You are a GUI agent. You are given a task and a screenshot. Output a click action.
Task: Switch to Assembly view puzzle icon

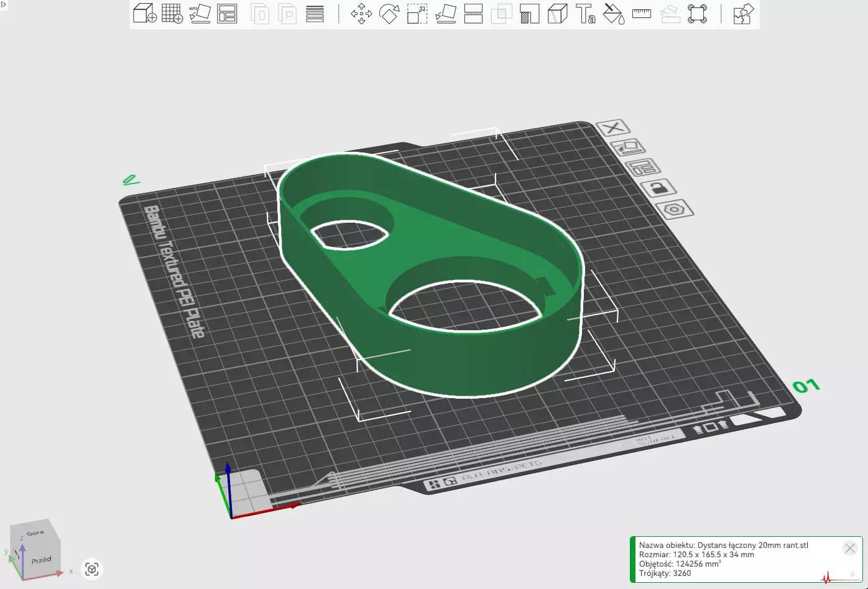tap(743, 14)
